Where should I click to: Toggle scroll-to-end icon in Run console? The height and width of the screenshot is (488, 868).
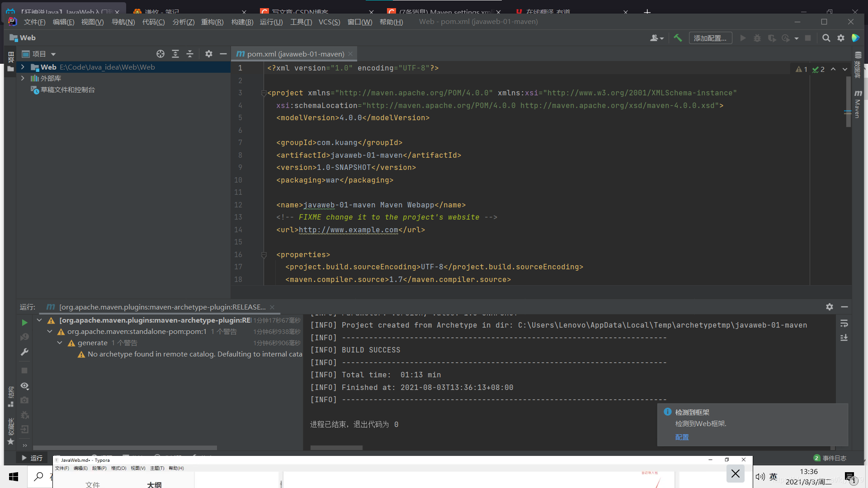pos(844,338)
